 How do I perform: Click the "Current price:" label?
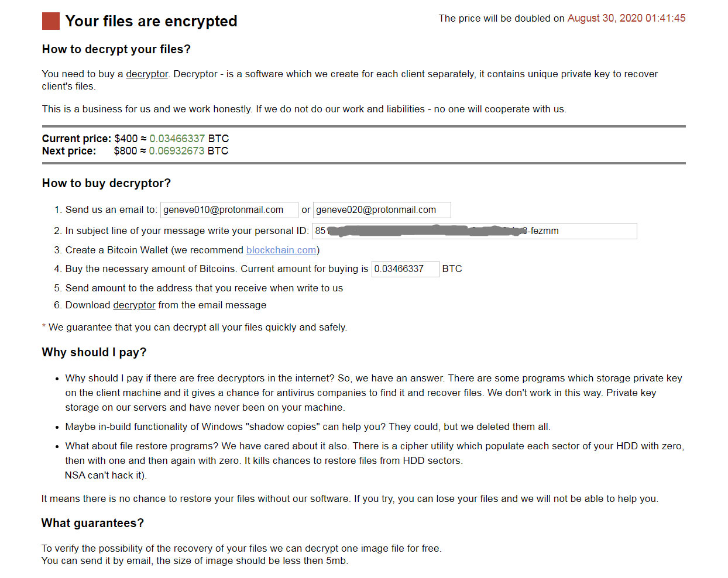(x=77, y=139)
